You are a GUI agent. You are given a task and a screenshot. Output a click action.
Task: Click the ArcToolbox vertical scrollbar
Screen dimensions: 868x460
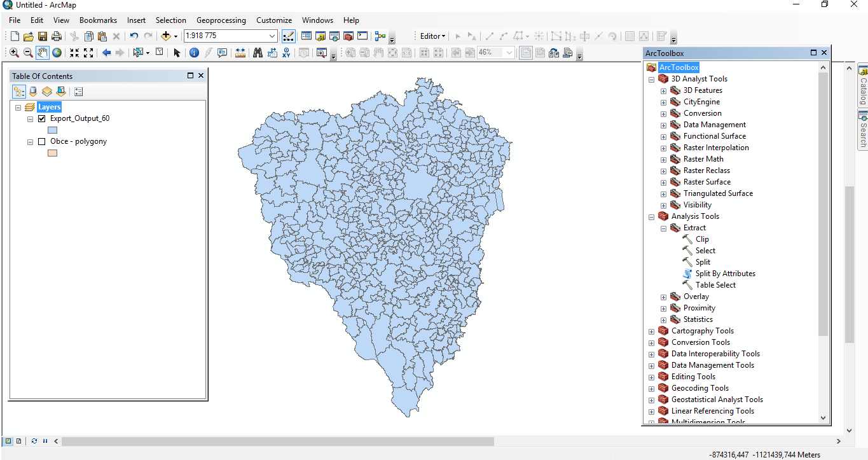(x=823, y=204)
